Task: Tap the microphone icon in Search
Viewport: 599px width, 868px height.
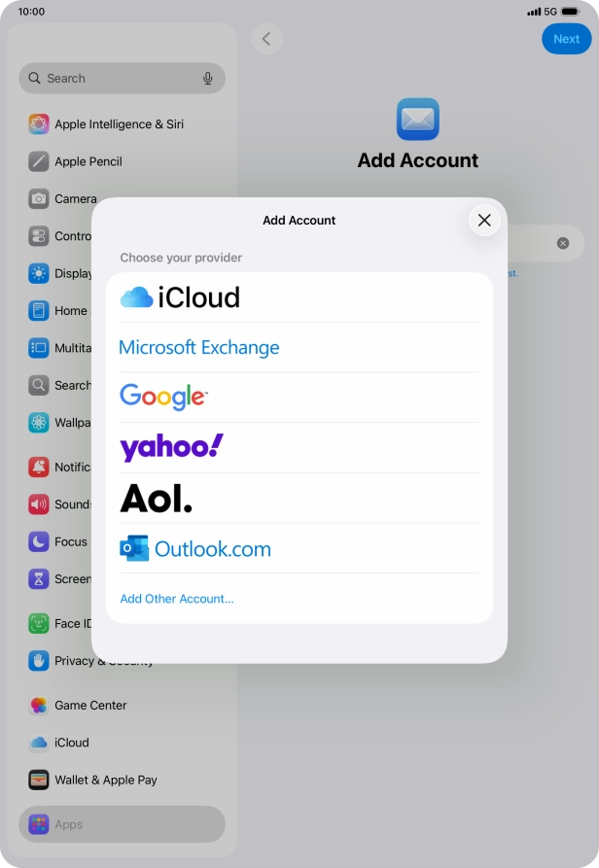Action: pos(208,79)
